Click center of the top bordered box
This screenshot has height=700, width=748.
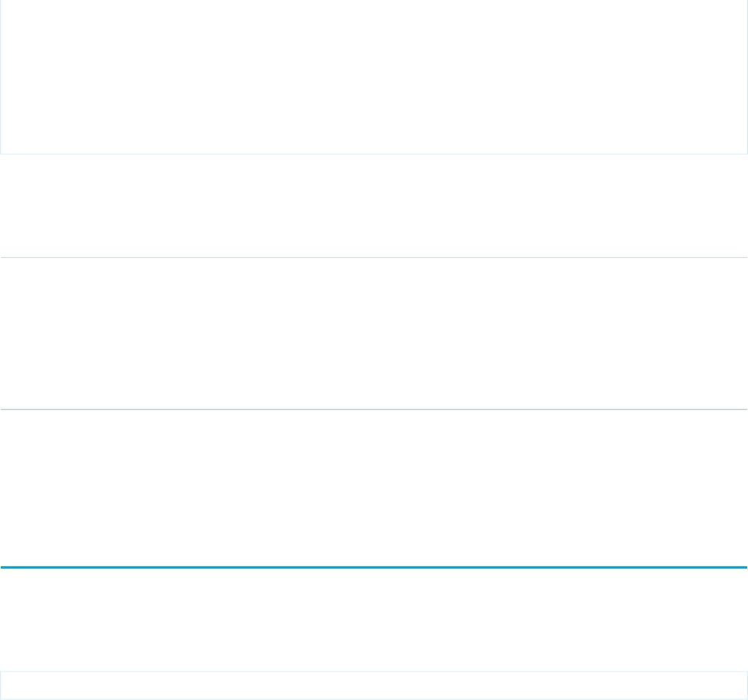374,77
